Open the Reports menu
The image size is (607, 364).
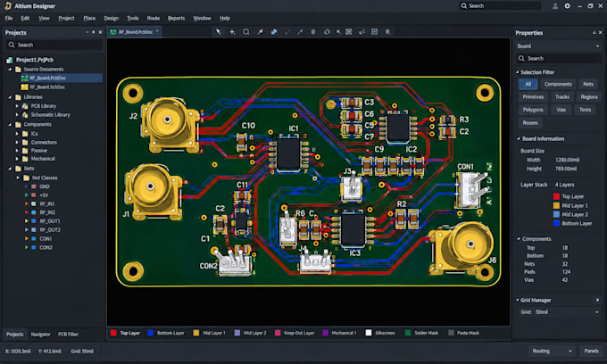(176, 18)
